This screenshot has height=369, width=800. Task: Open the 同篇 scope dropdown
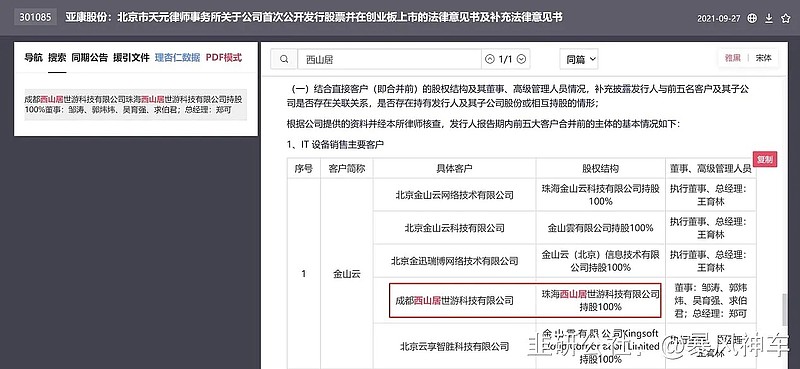click(579, 59)
